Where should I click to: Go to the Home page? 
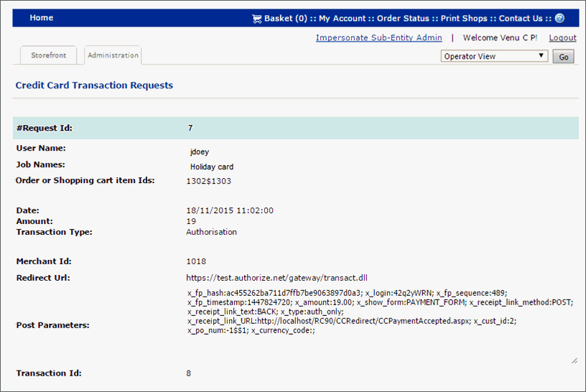coord(41,18)
